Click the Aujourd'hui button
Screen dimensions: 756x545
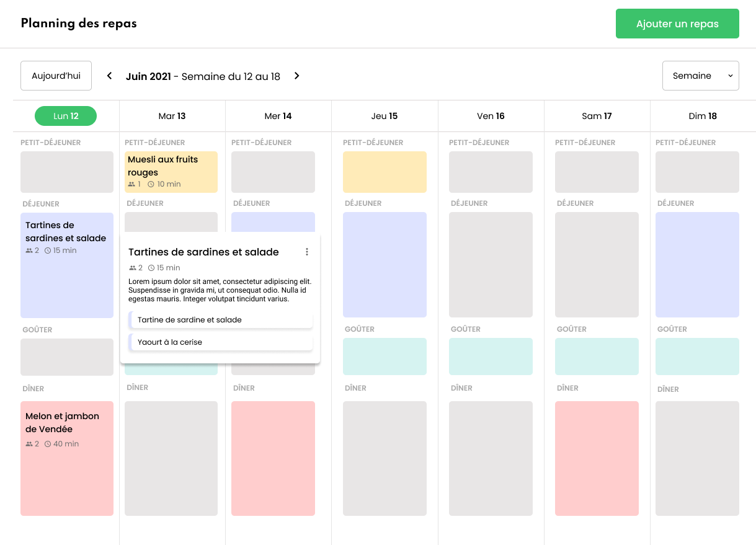click(x=56, y=75)
